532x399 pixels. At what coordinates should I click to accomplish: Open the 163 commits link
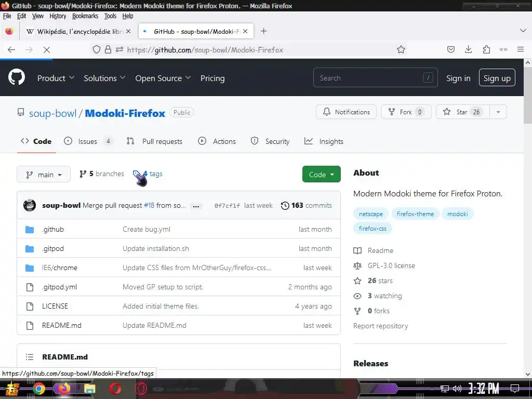pos(307,206)
